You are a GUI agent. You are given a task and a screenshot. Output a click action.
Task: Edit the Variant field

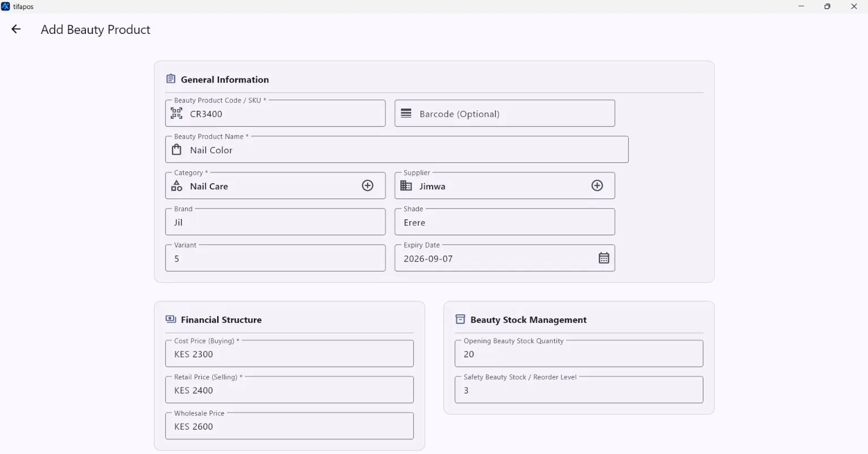click(x=275, y=258)
